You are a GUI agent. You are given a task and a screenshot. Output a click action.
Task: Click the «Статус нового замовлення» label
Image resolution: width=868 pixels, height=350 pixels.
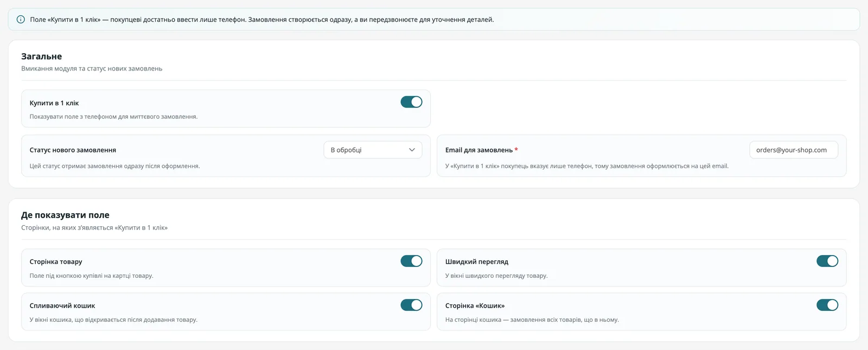[x=73, y=150]
